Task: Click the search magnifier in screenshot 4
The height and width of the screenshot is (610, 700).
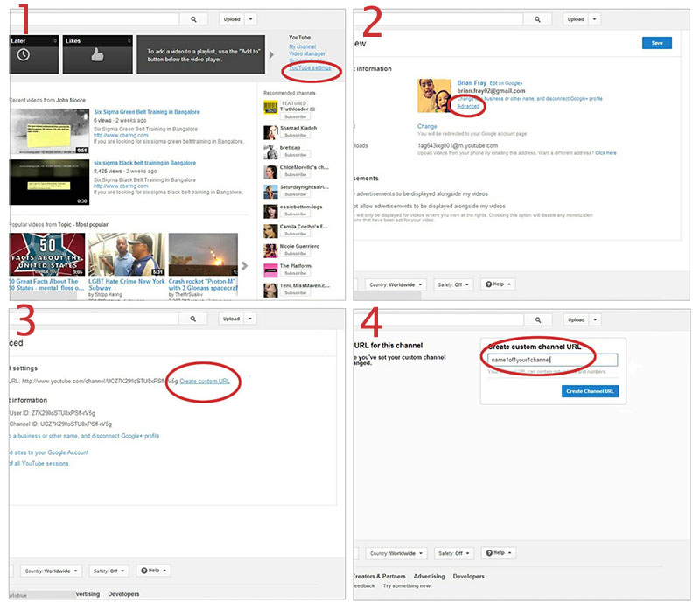Action: click(538, 319)
